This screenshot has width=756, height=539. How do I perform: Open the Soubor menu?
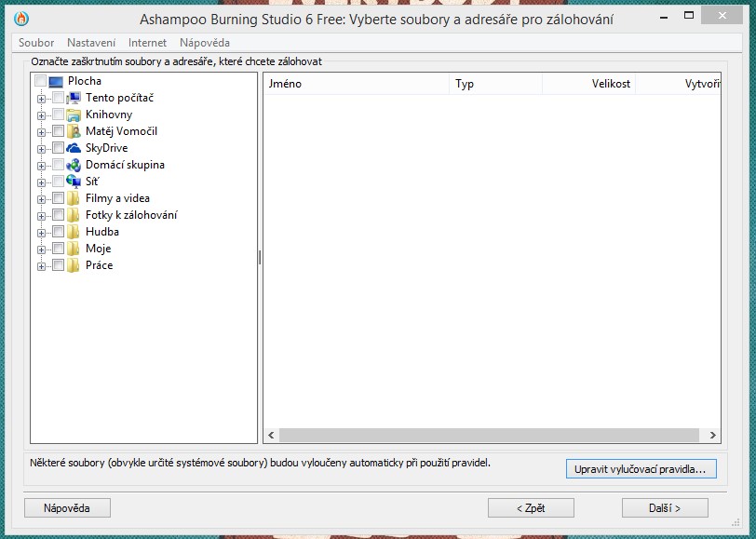point(36,43)
